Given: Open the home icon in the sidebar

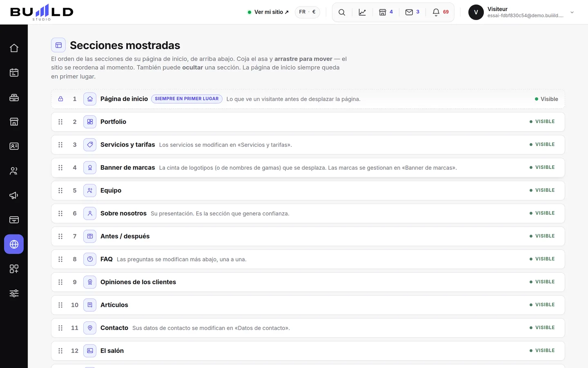Looking at the screenshot, I should click(14, 48).
